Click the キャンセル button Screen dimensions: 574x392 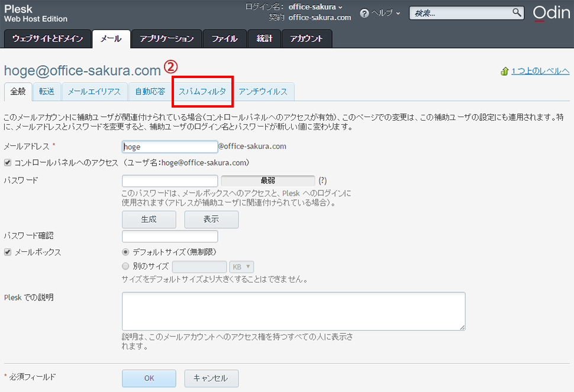coord(211,378)
